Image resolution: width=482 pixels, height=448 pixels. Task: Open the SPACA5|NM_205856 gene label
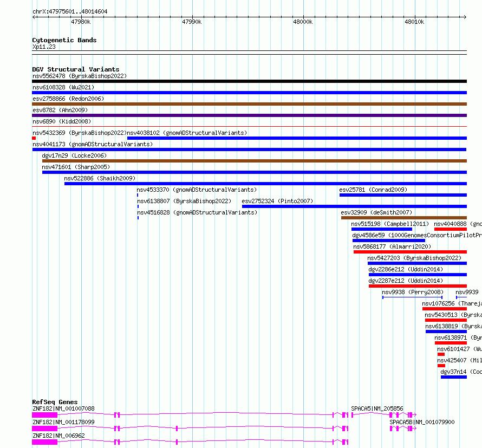tap(377, 408)
